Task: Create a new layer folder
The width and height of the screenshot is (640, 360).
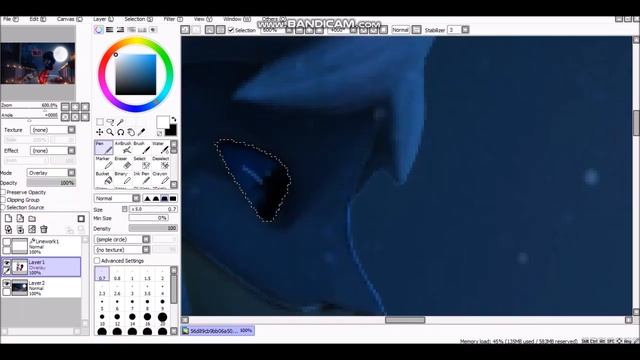Action: point(32,219)
